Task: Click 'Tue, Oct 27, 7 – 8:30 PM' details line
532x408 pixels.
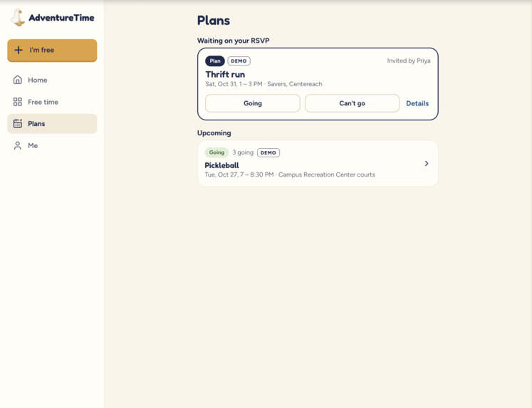Action: [290, 174]
